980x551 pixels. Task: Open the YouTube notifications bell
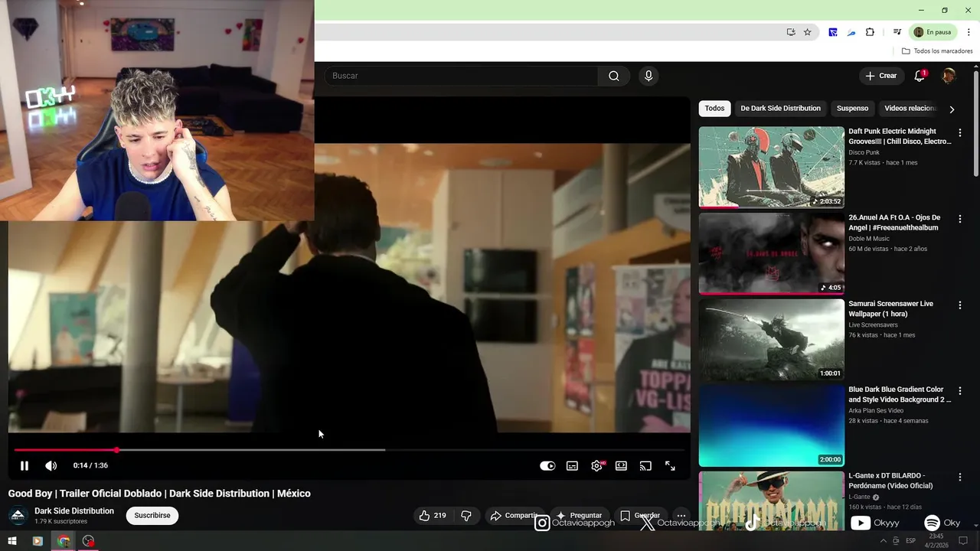pyautogui.click(x=920, y=76)
